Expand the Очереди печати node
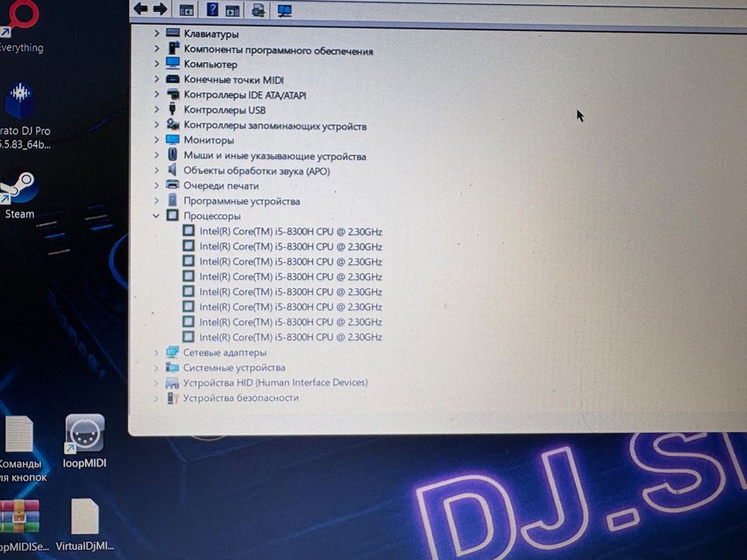747x560 pixels. [x=156, y=186]
